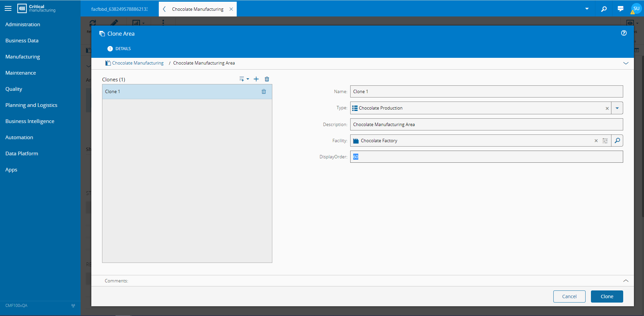Delete all clones using header trash icon
The width and height of the screenshot is (644, 316).
267,79
